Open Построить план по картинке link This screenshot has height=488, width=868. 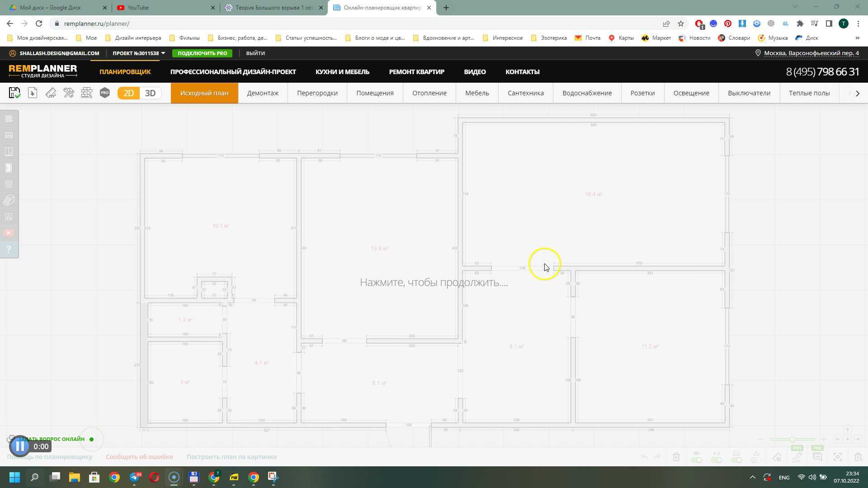[x=231, y=457]
